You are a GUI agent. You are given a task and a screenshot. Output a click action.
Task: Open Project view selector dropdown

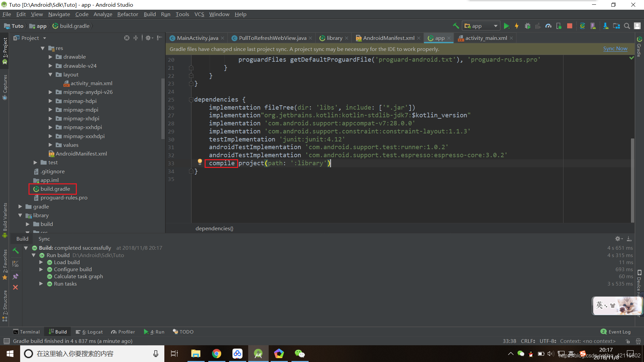click(30, 38)
